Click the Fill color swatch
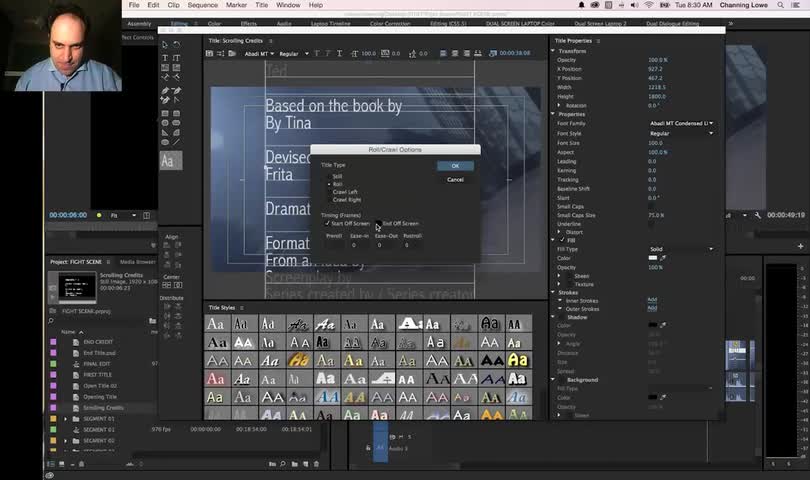 pyautogui.click(x=653, y=258)
